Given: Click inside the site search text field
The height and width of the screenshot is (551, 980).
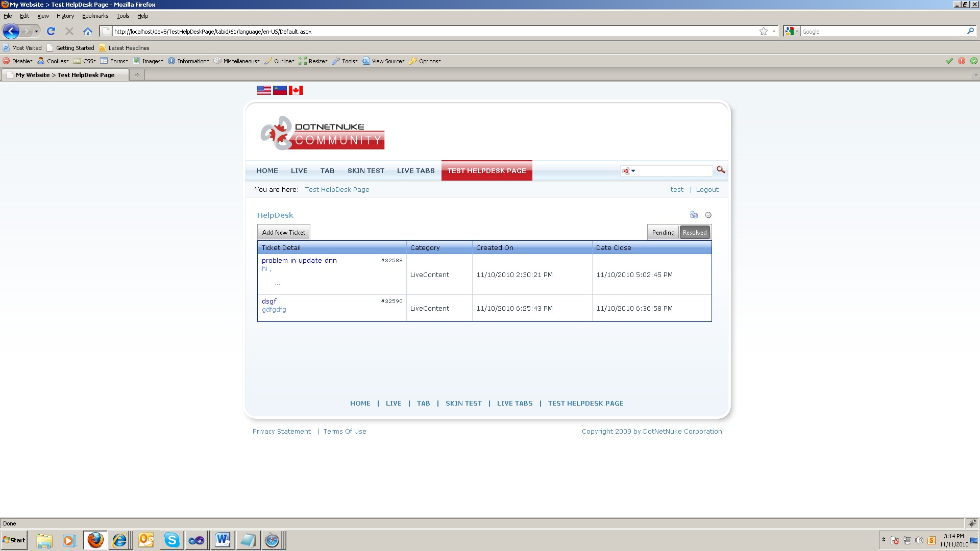Looking at the screenshot, I should coord(674,171).
